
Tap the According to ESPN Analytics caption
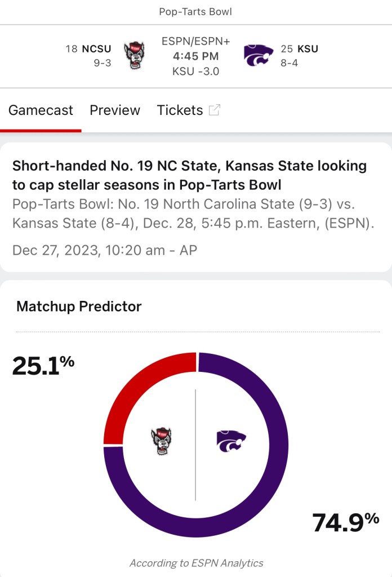[196, 562]
